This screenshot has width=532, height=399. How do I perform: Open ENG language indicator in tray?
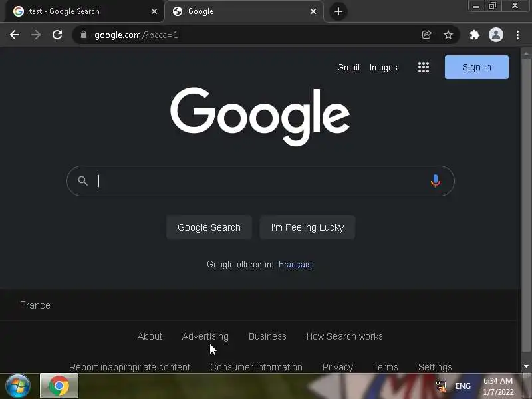pos(463,386)
